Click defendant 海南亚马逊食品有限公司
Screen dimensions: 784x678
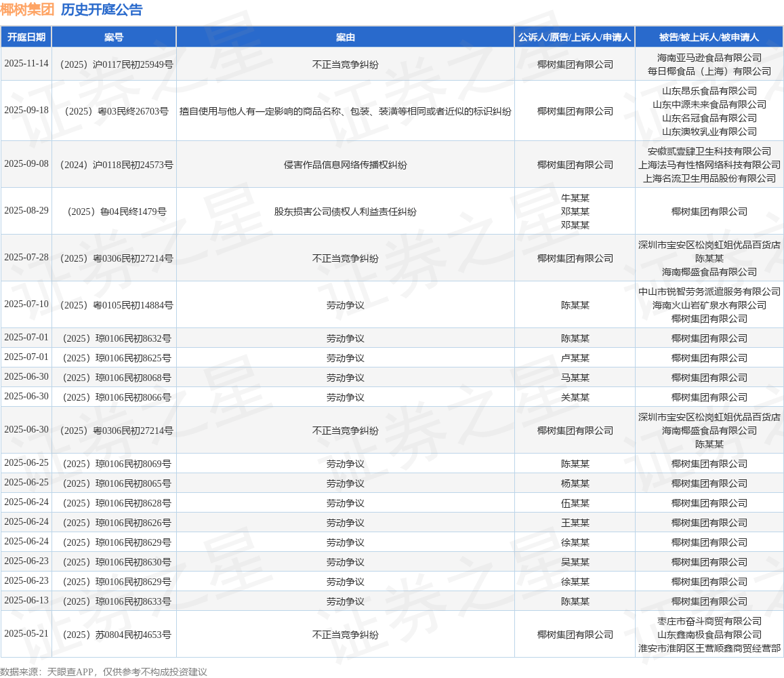tap(709, 58)
